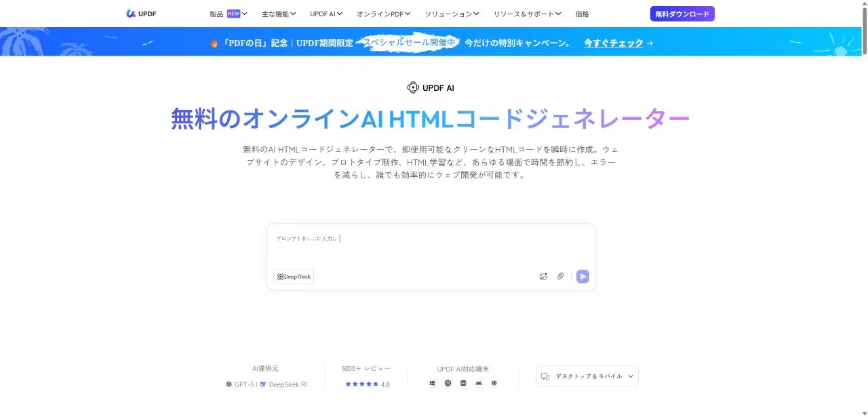The width and height of the screenshot is (868, 417).
Task: Click the iOS platform icon
Action: (x=463, y=383)
